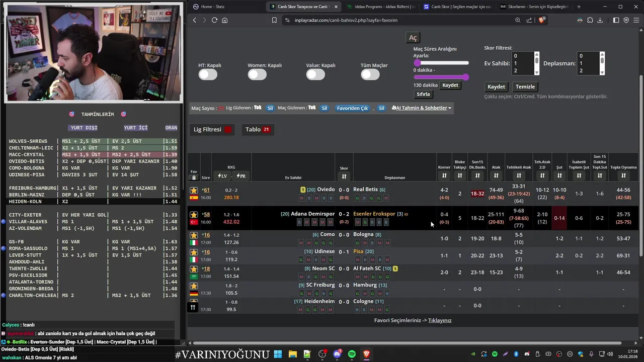The width and height of the screenshot is (644, 362).
Task: Sort by Topla Oynama column
Action: pos(623,175)
